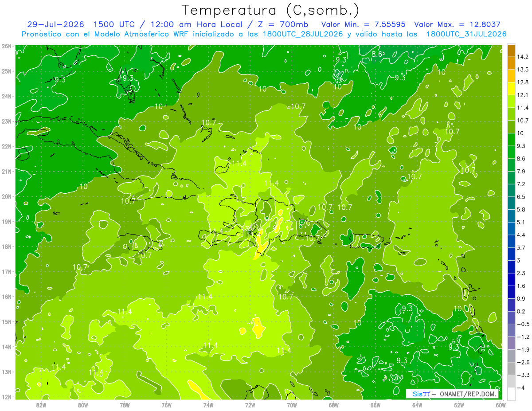This screenshot has width=532, height=411.
Task: Click the yellow swatch between 12.1 and 12.8
Action: [x=511, y=89]
